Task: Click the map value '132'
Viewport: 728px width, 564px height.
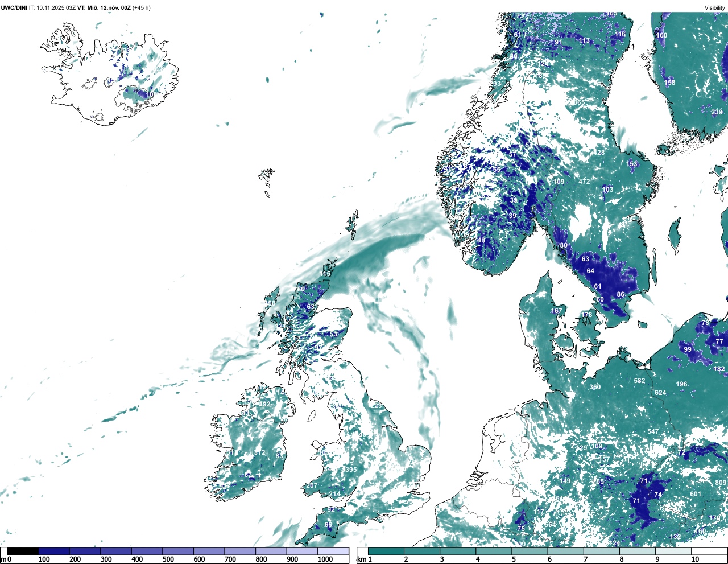Action: point(675,537)
